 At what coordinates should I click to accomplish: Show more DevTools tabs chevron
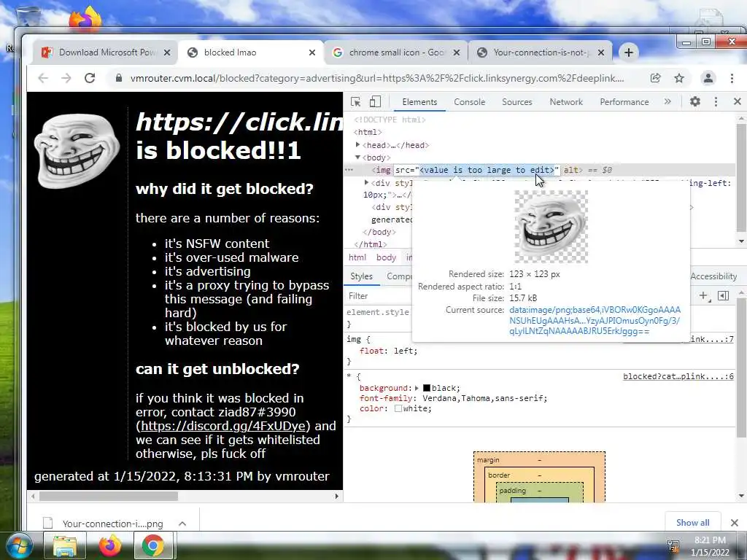coord(667,101)
